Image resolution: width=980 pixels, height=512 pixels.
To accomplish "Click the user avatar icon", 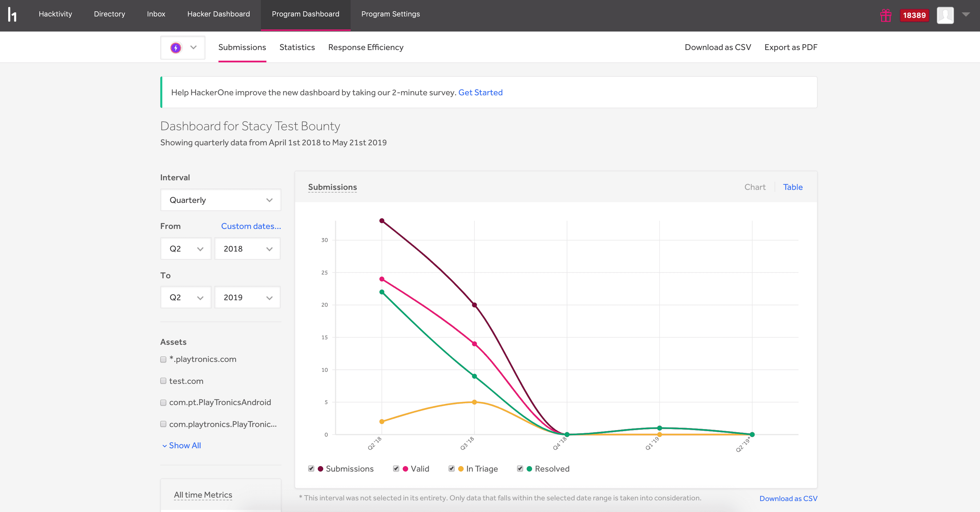I will point(945,15).
